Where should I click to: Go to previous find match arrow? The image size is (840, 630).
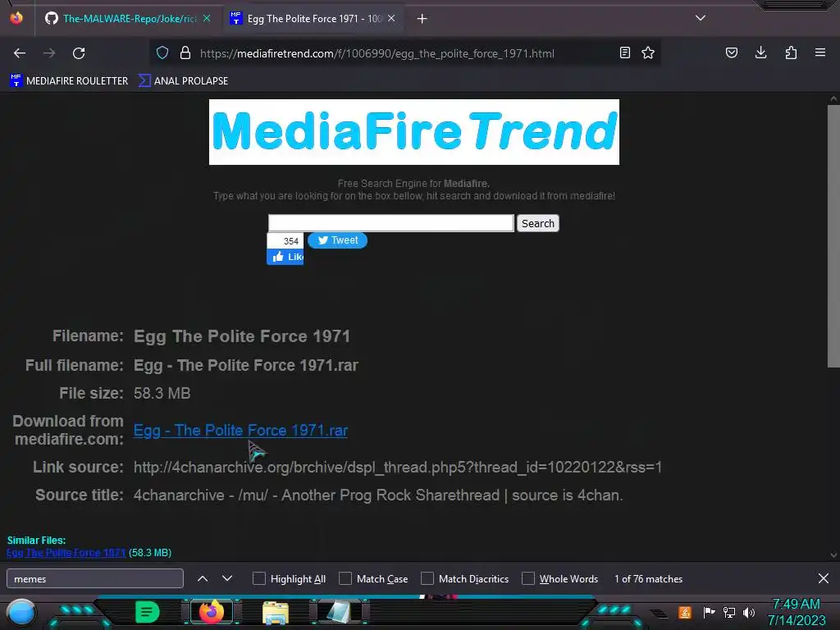(203, 578)
